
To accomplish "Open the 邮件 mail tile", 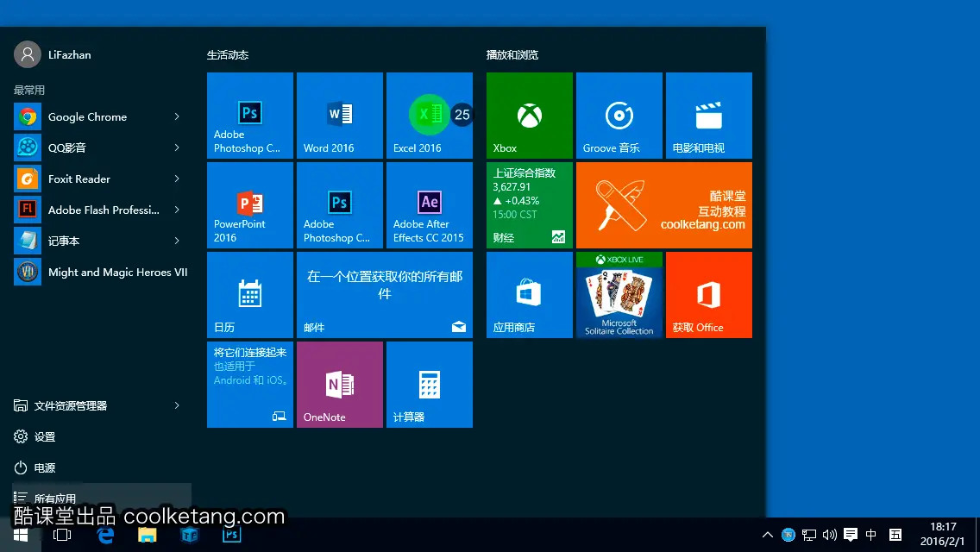I will pyautogui.click(x=385, y=295).
